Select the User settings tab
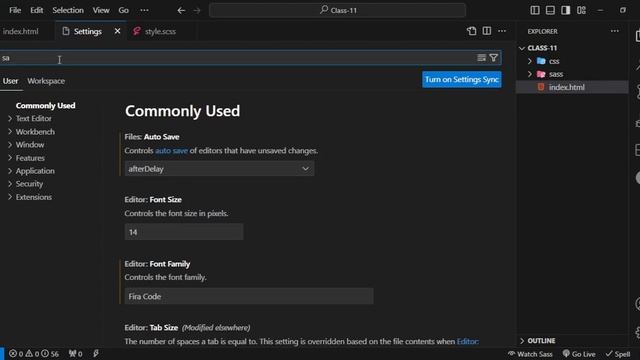 (x=10, y=81)
